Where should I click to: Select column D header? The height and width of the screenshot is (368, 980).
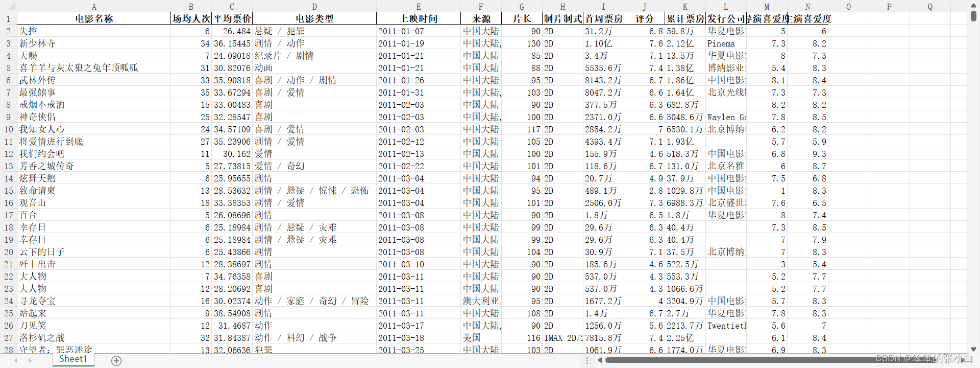(x=314, y=7)
